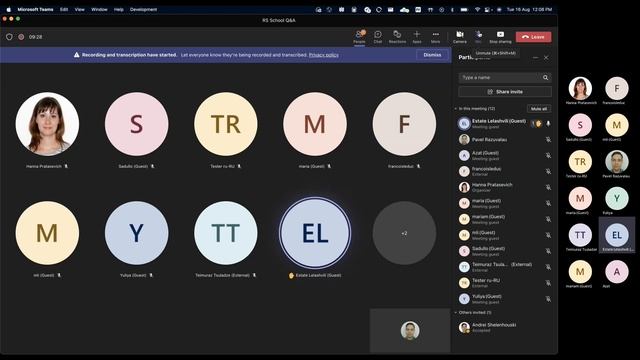Click the muted mic next to Yuliya (Guest)

click(548, 299)
